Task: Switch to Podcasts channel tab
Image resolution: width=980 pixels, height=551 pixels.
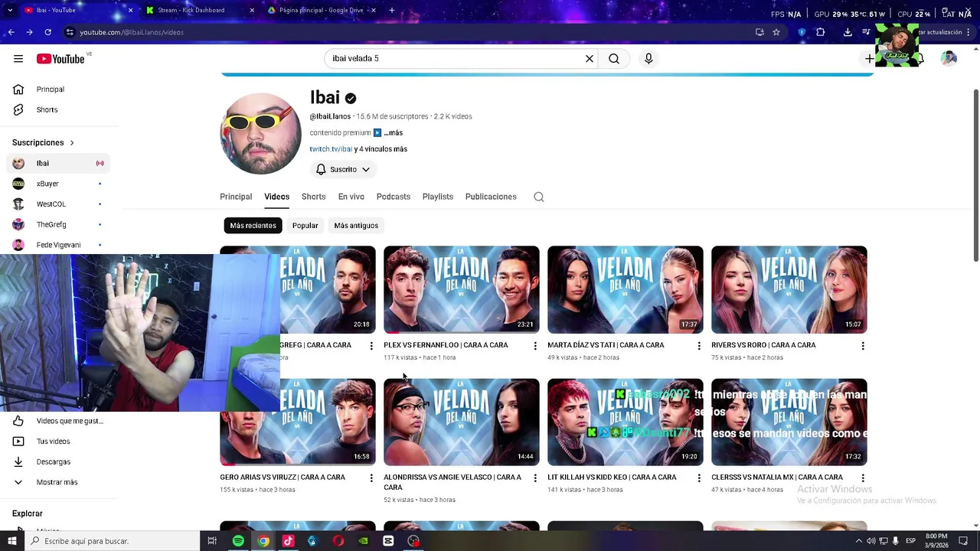Action: coord(394,197)
